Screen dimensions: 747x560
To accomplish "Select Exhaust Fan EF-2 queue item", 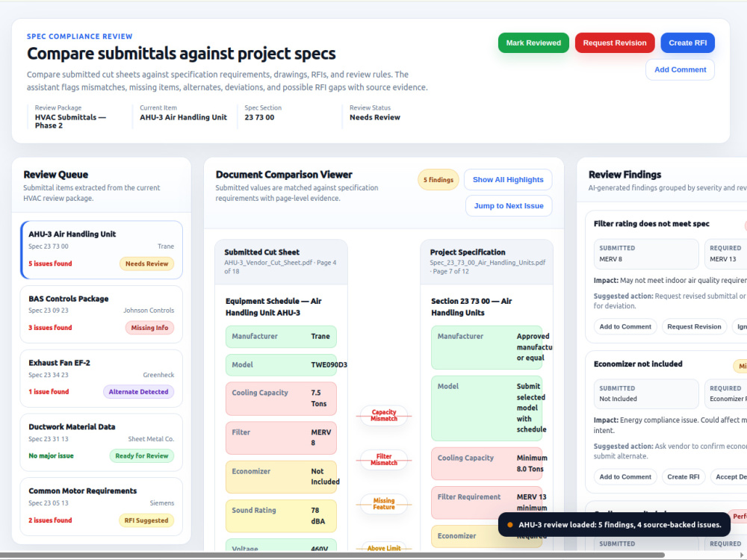I will [102, 379].
